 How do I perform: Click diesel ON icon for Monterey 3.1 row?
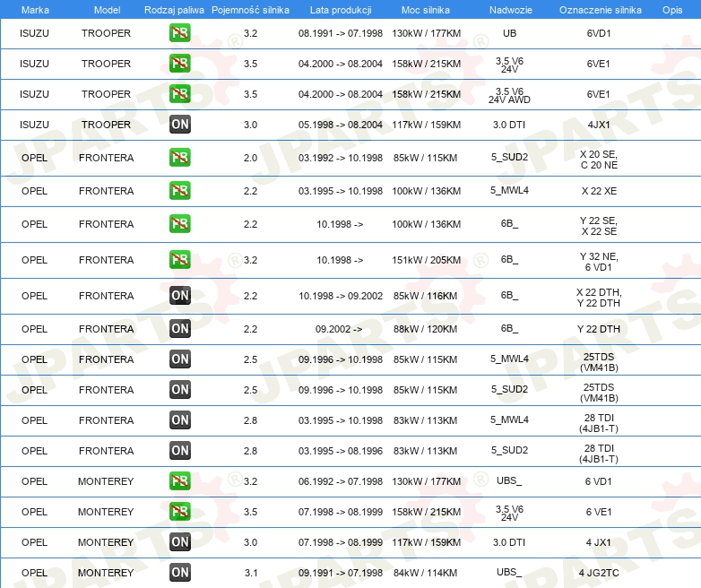point(179,573)
